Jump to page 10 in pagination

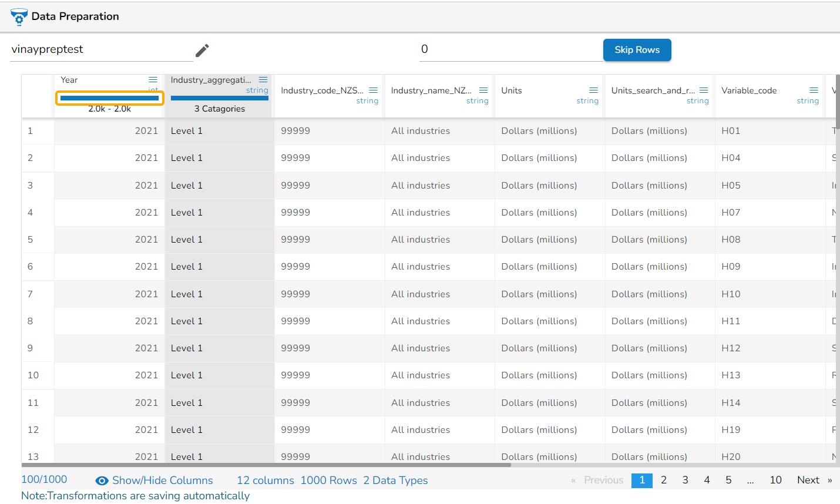775,480
